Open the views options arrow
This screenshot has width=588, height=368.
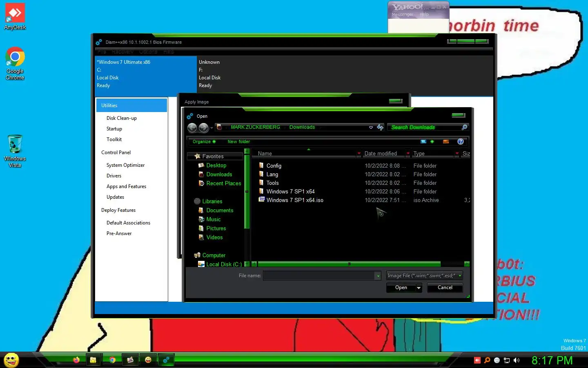[x=432, y=141]
